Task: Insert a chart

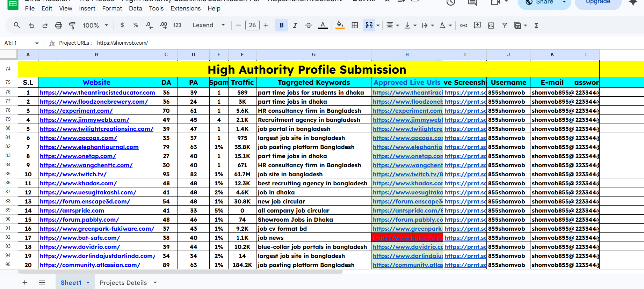Action: tap(491, 25)
